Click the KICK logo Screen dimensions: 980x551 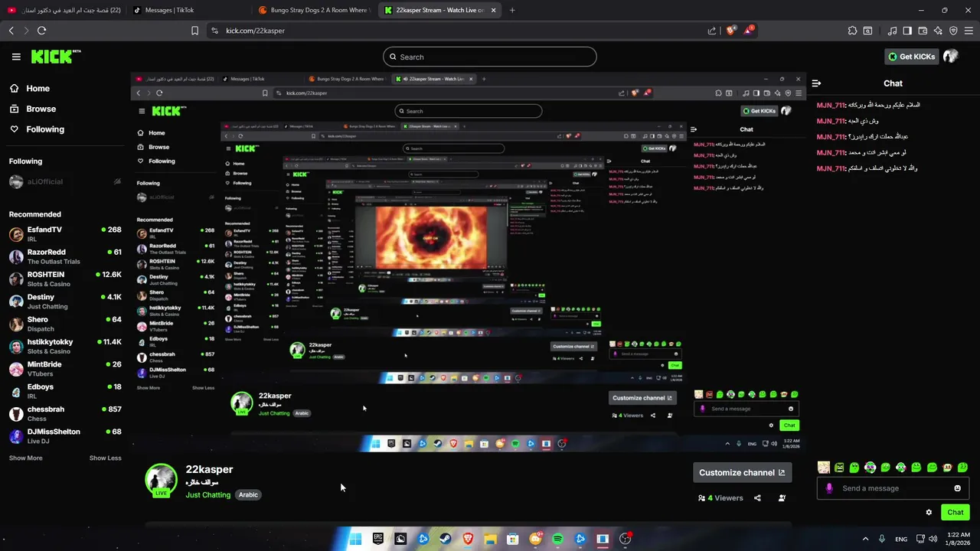point(55,57)
